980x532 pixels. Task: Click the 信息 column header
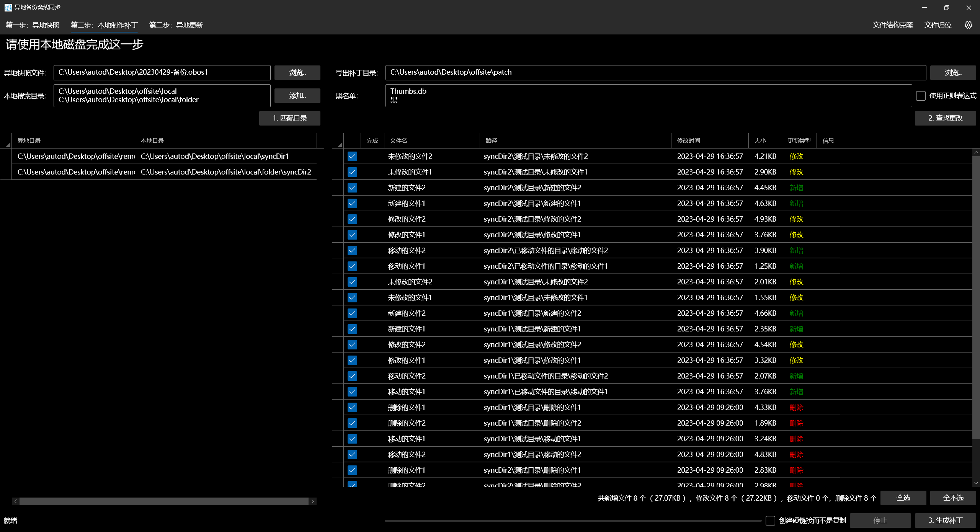pos(828,140)
